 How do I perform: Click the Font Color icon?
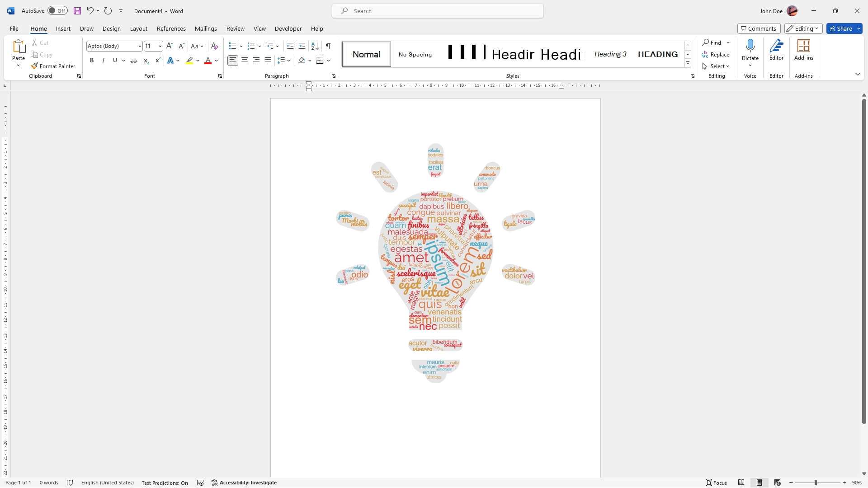[208, 60]
